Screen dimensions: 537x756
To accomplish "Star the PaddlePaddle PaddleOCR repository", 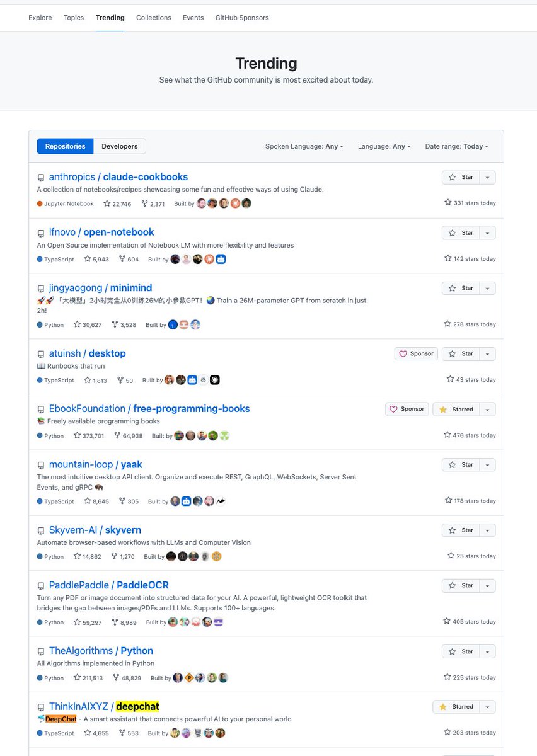I will pyautogui.click(x=461, y=585).
